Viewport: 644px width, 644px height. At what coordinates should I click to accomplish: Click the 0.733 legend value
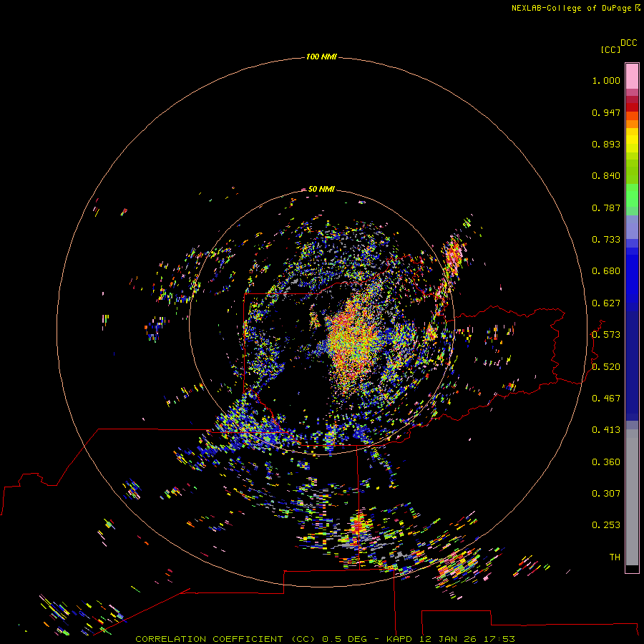pyautogui.click(x=606, y=240)
